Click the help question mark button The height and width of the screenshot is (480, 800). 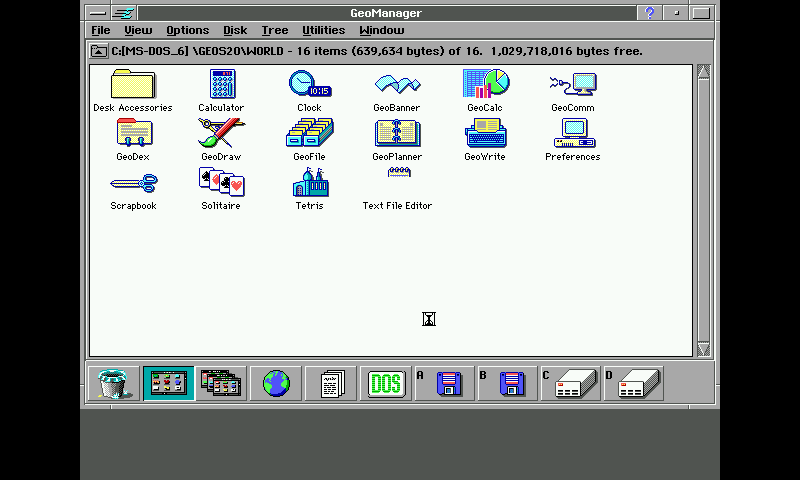point(650,12)
